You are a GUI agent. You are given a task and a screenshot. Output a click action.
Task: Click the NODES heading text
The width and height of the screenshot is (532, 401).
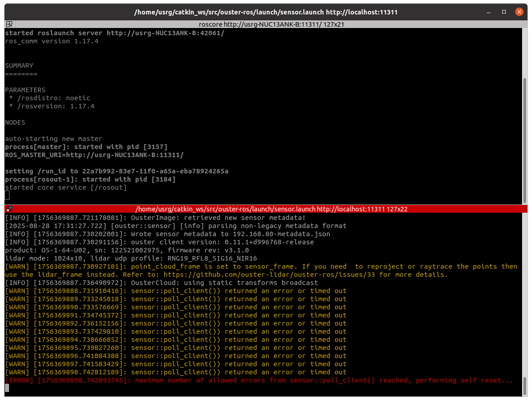(15, 123)
